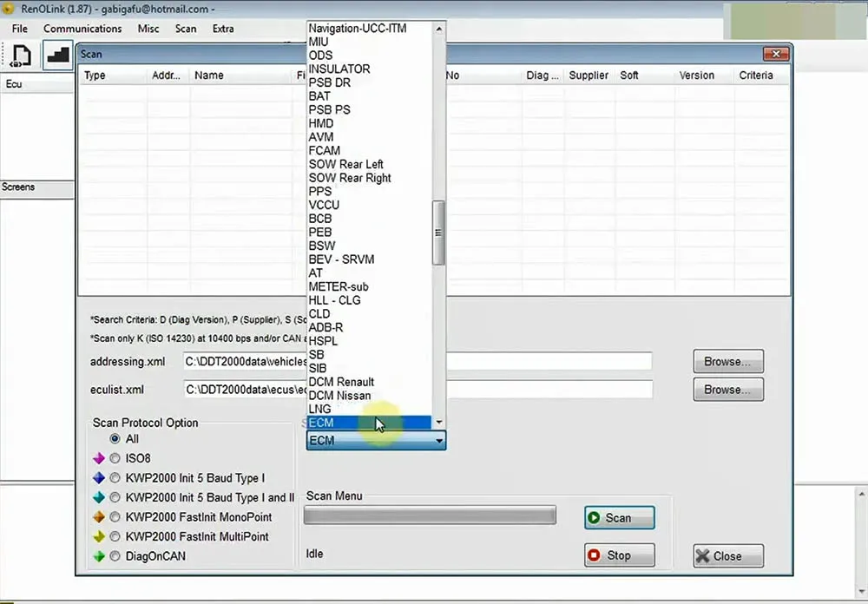Image resolution: width=868 pixels, height=604 pixels.
Task: Select the DiagOnCAN radio button
Action: point(115,556)
